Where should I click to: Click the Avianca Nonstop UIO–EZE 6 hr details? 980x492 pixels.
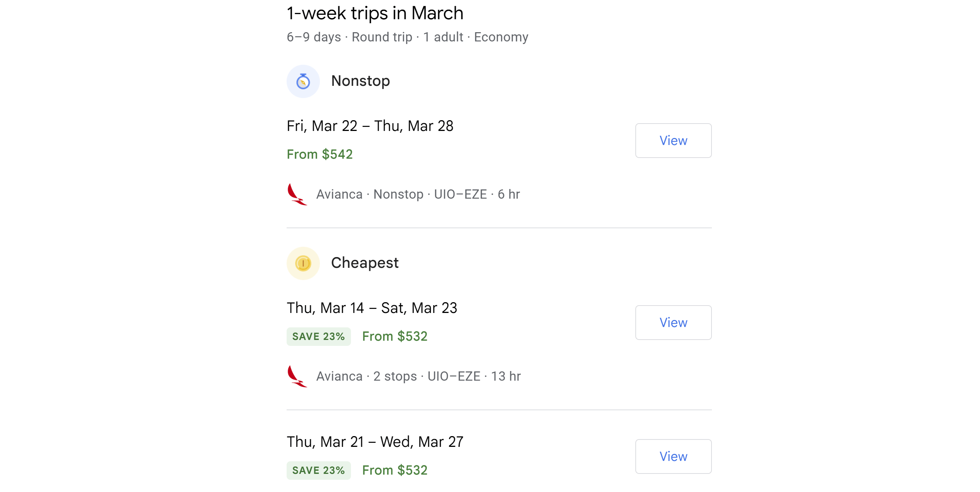tap(418, 194)
